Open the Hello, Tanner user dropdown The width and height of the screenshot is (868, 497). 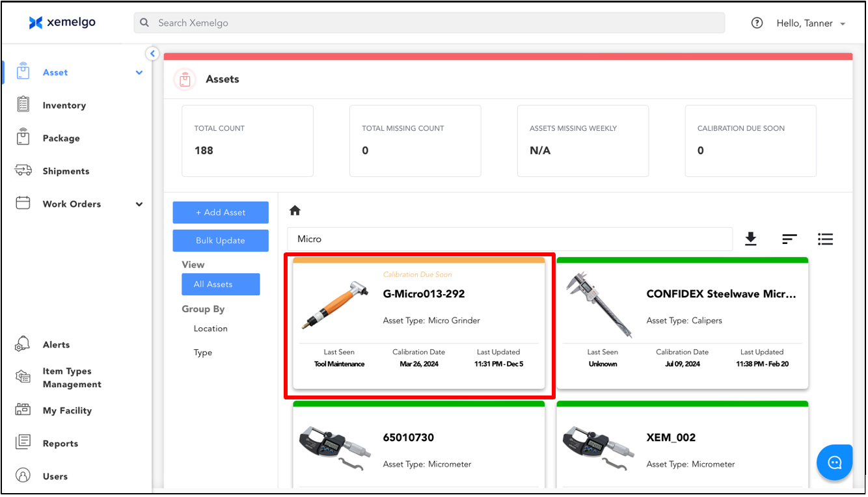click(811, 23)
